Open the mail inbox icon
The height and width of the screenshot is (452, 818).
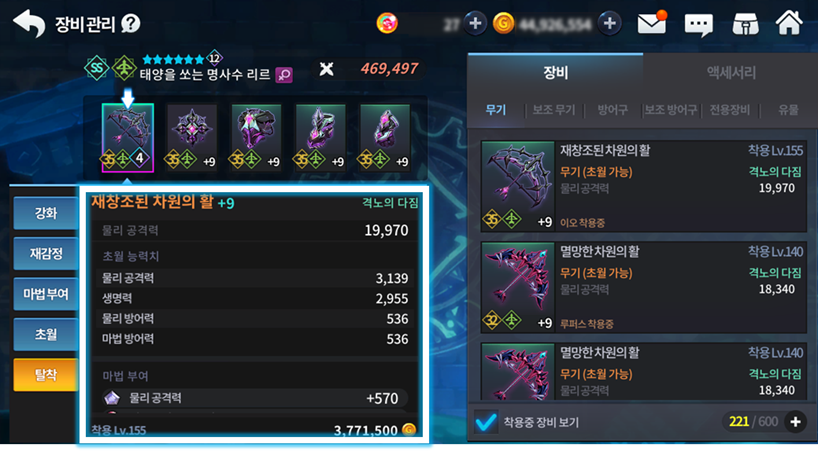652,23
